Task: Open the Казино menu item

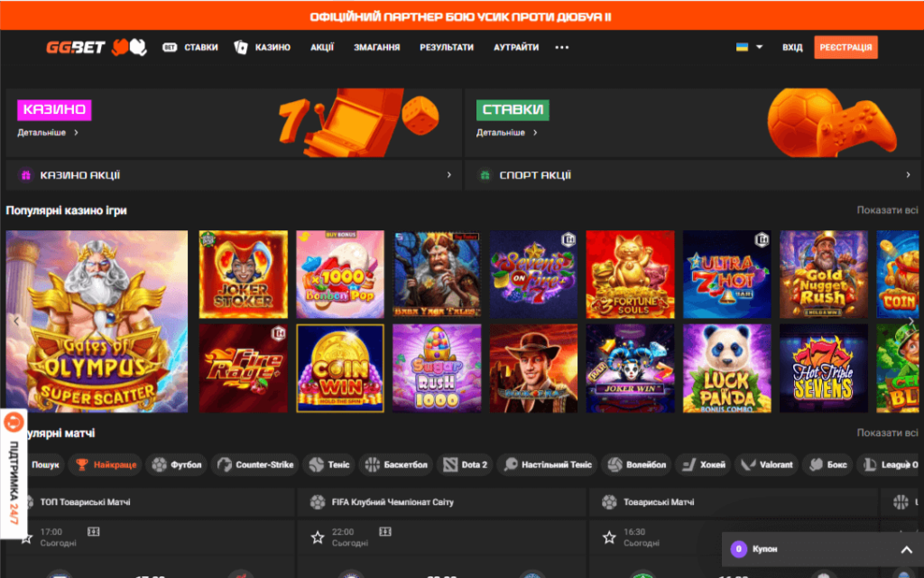Action: click(x=263, y=47)
